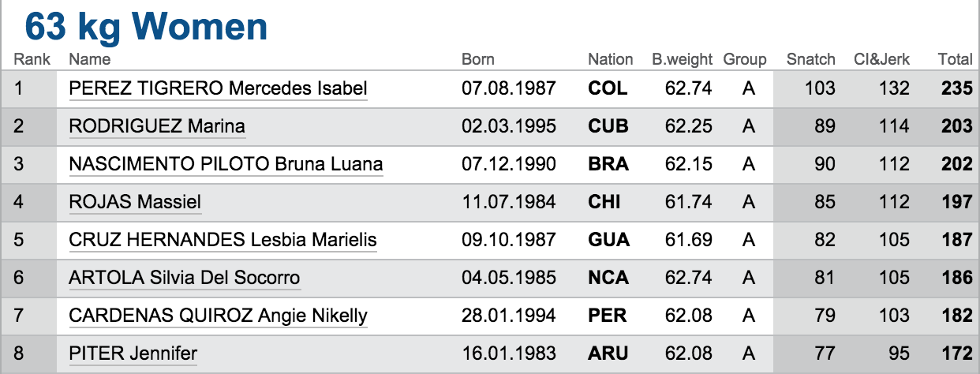Click the Total column header
Viewport: 980px width, 374px height.
click(956, 59)
